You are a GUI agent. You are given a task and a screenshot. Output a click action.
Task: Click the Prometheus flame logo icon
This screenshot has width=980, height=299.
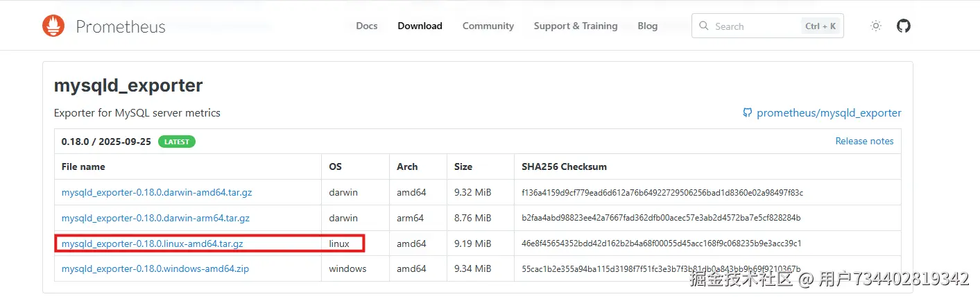coord(53,26)
